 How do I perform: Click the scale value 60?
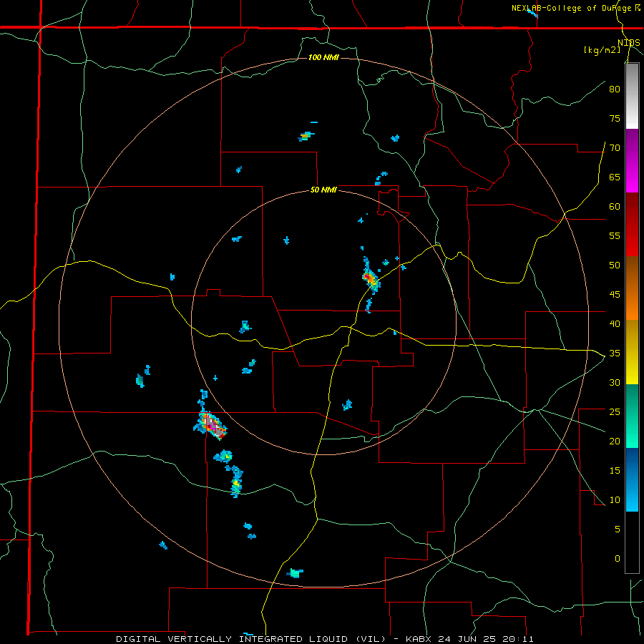coord(615,207)
